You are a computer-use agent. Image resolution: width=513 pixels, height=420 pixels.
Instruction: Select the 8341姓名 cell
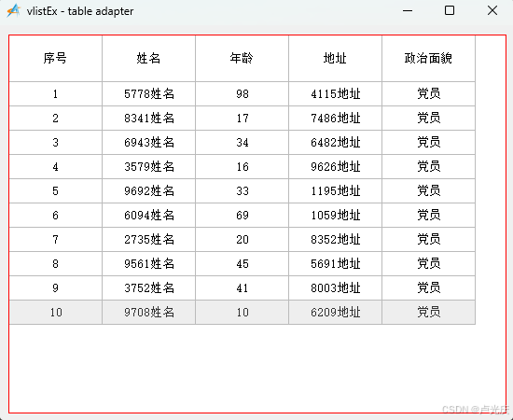[149, 119]
